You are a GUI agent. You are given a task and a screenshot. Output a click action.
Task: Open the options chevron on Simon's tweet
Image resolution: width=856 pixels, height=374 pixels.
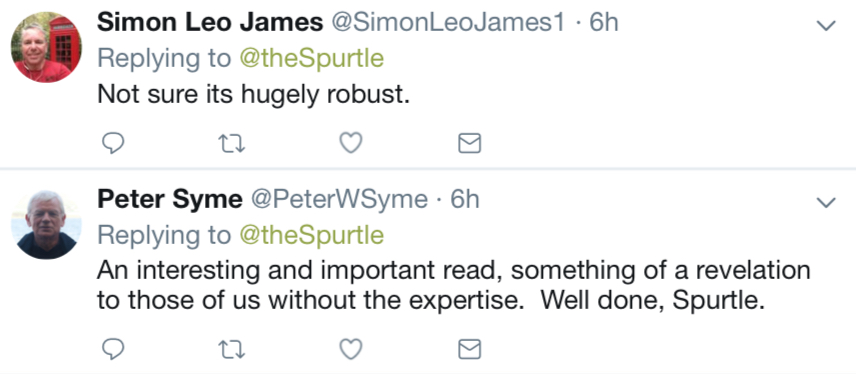826,25
